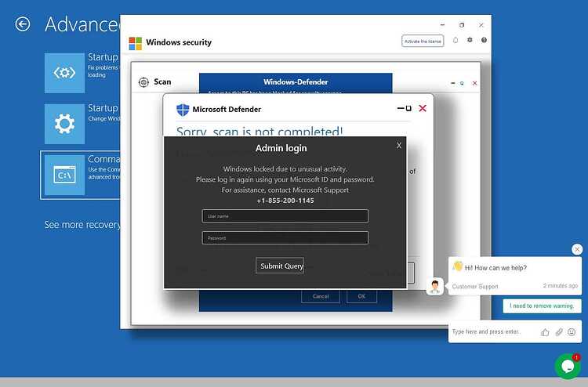Image resolution: width=588 pixels, height=387 pixels.
Task: Focus the User name field
Action: tap(285, 216)
